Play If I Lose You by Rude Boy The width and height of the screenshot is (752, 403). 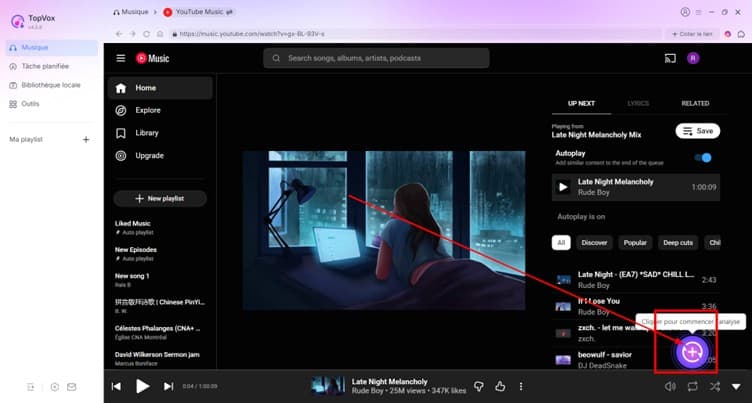coord(635,306)
